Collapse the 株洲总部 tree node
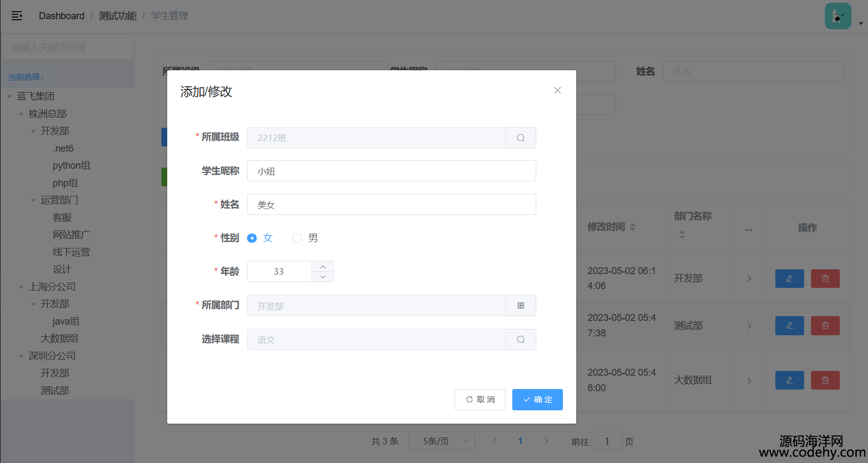Image resolution: width=868 pixels, height=463 pixels. pos(21,114)
